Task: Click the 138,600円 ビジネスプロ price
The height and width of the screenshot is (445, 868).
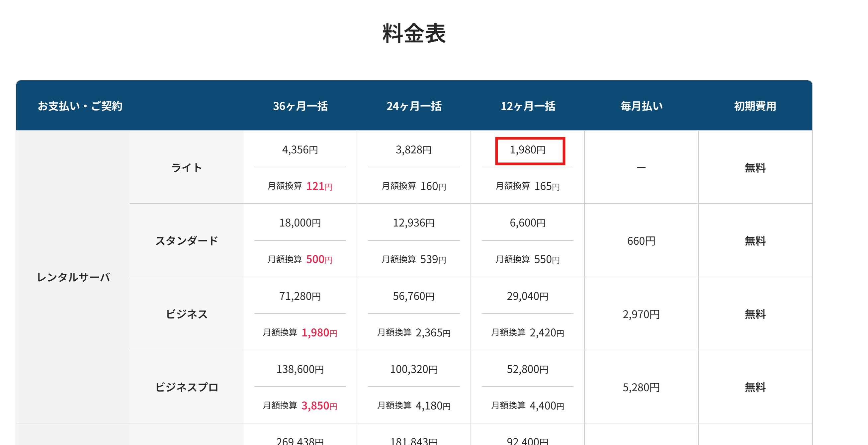Action: 300,369
